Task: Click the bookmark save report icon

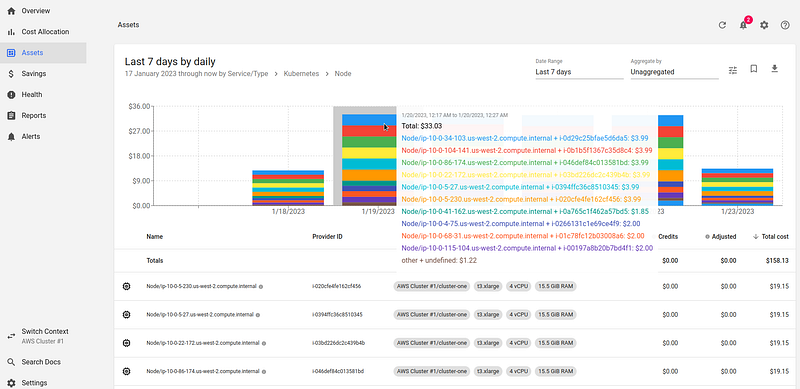Action: 754,69
